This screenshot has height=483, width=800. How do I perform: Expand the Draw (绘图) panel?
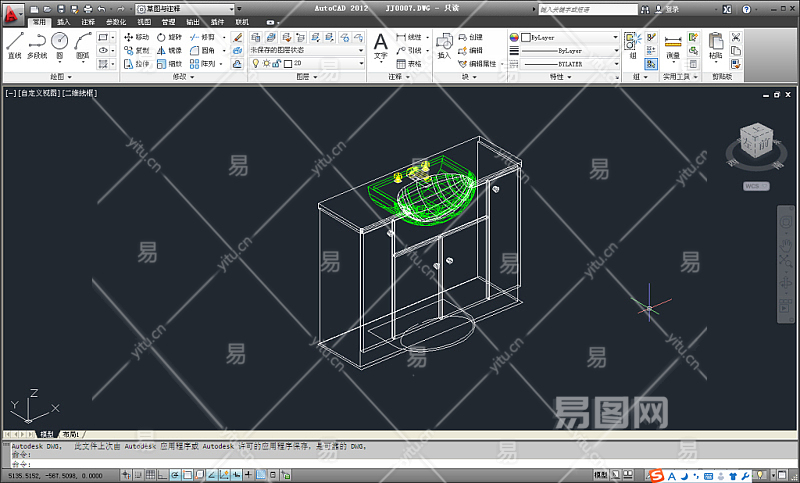(x=59, y=76)
